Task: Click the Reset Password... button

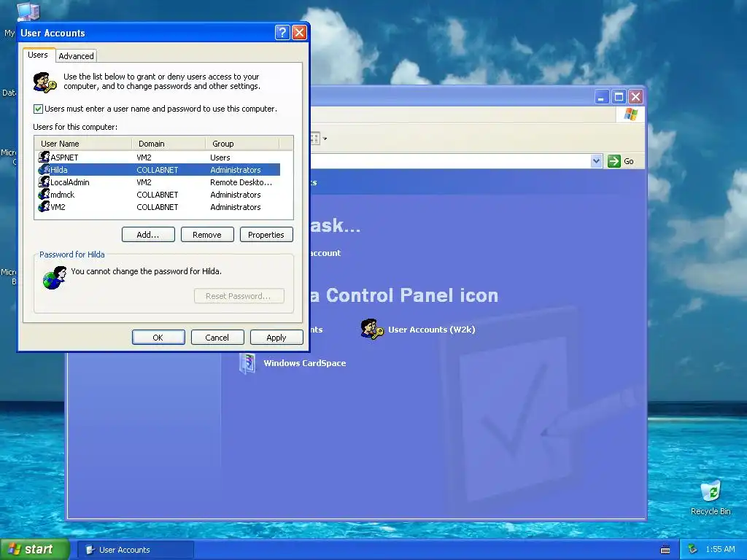Action: (x=239, y=296)
